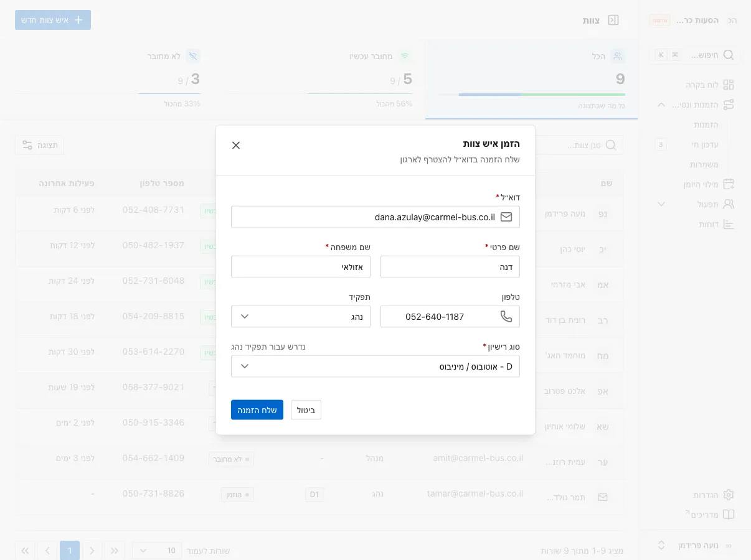Open the שורות לעמוד dropdown showing 10
The image size is (751, 560).
pyautogui.click(x=157, y=551)
